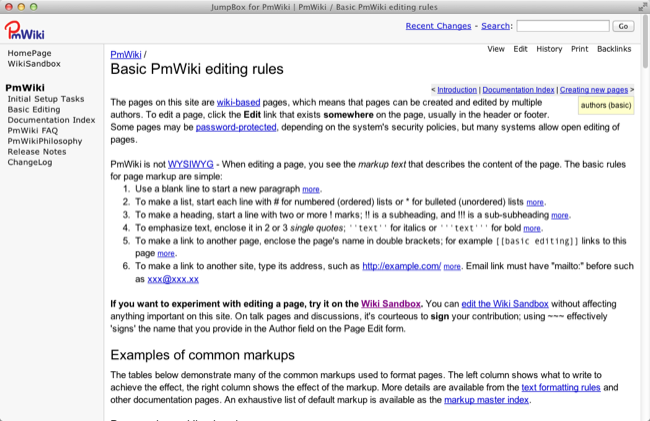650x421 pixels.
Task: Click more link after heading rule
Action: pyautogui.click(x=560, y=215)
